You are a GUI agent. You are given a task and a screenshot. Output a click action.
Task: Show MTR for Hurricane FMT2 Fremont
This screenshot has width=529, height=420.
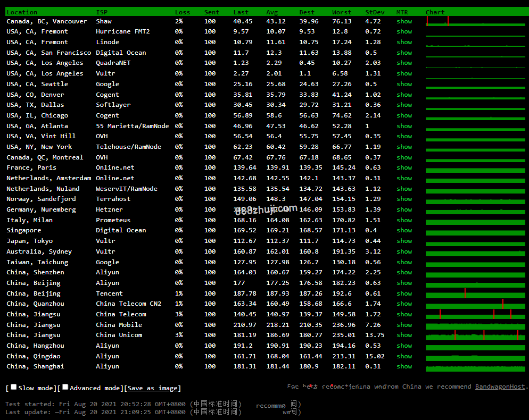pyautogui.click(x=404, y=31)
